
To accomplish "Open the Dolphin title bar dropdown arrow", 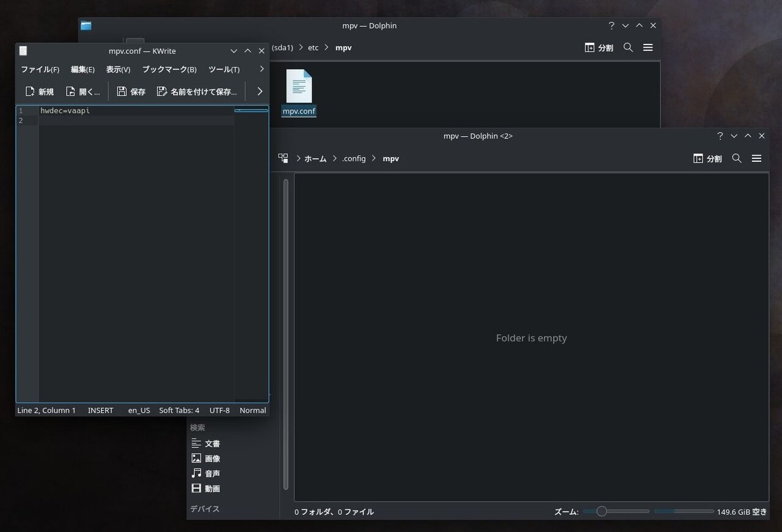I will [x=625, y=25].
